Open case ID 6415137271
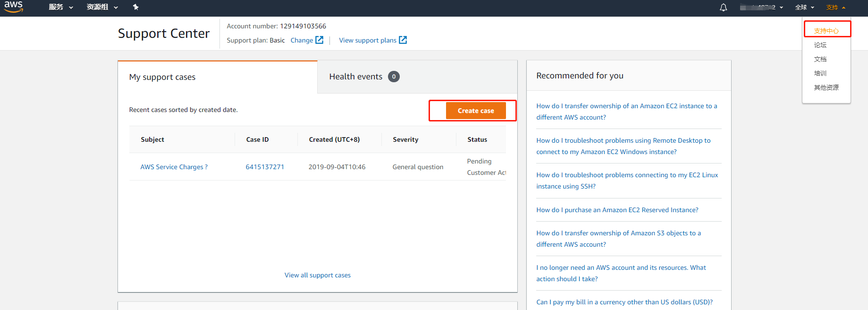Viewport: 868px width, 310px height. click(x=265, y=167)
